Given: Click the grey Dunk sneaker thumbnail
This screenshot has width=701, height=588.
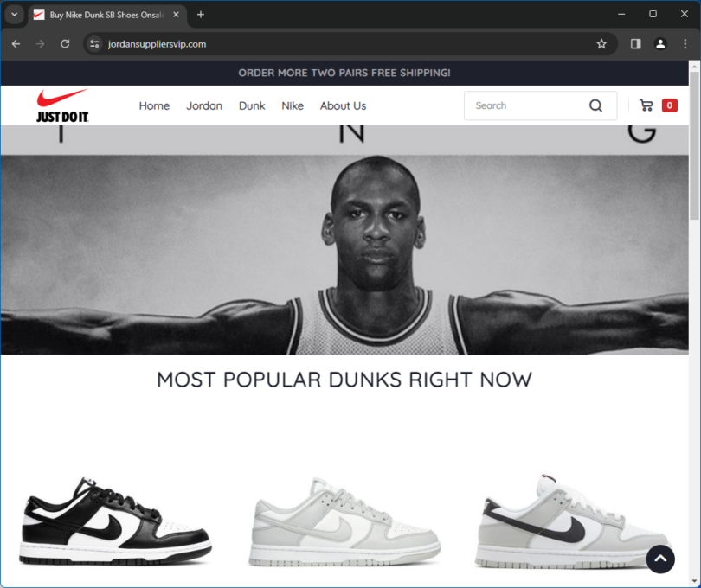Looking at the screenshot, I should [343, 519].
